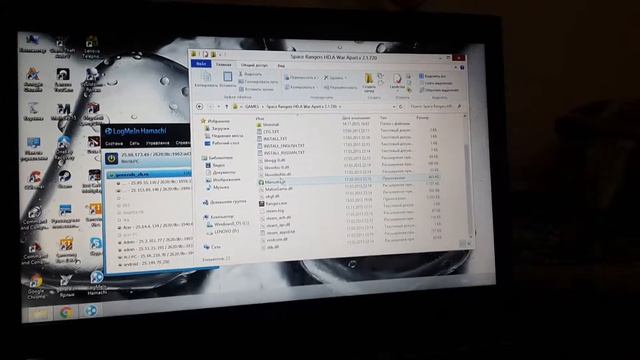The image size is (640, 360).
Task: Select Музыка library in the navigation pane
Action: [x=218, y=187]
